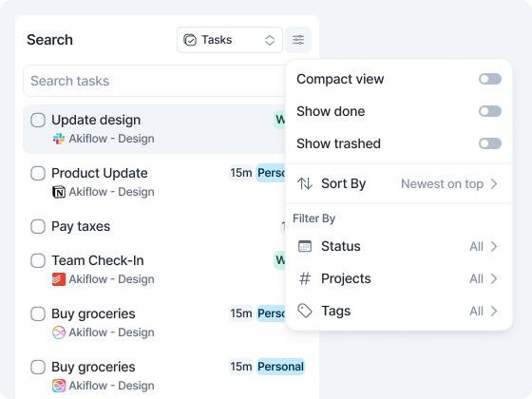The height and width of the screenshot is (399, 532).
Task: Select the Team Check-In task title
Action: coord(98,260)
